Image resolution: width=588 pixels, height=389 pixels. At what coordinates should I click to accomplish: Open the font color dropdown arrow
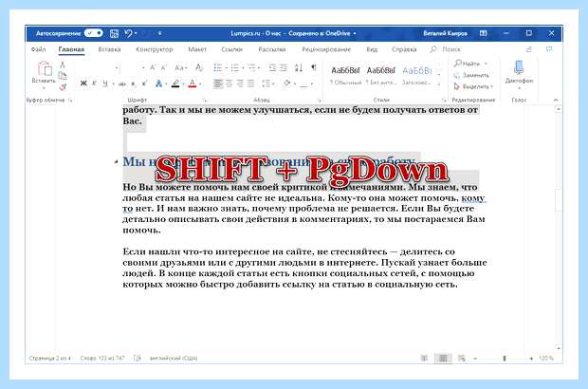200,84
